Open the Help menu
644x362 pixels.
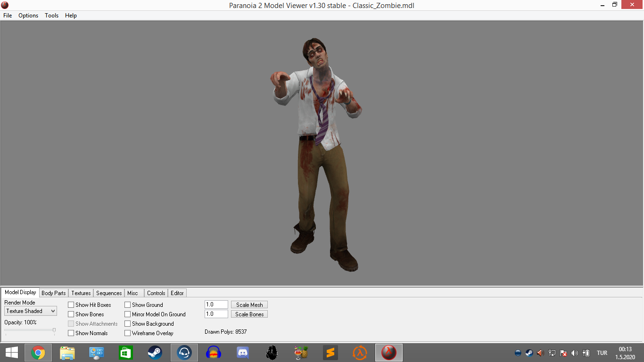[x=71, y=16]
